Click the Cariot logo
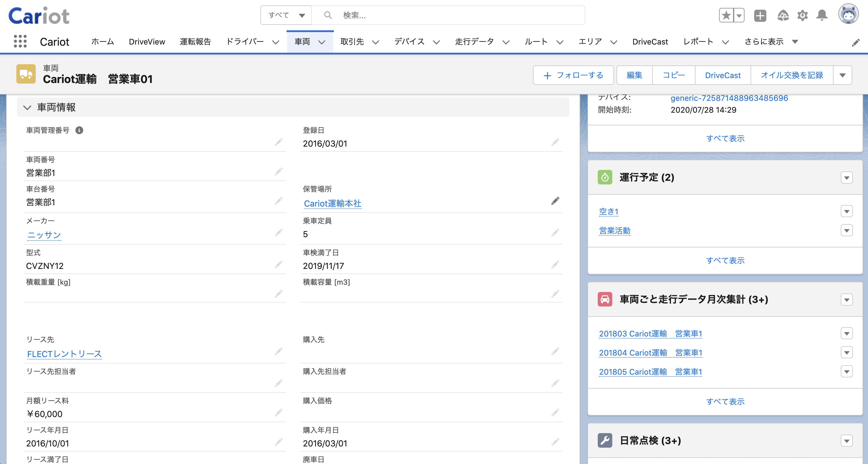The width and height of the screenshot is (868, 464). tap(39, 15)
